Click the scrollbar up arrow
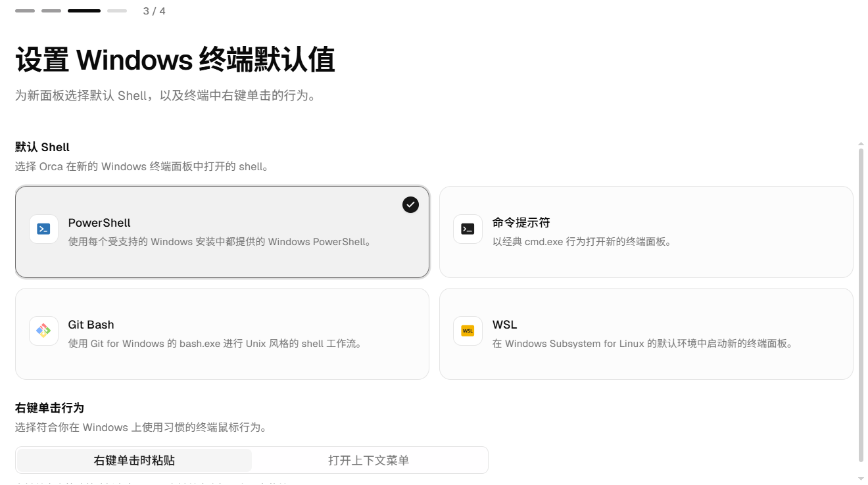This screenshot has height=485, width=868. 861,143
